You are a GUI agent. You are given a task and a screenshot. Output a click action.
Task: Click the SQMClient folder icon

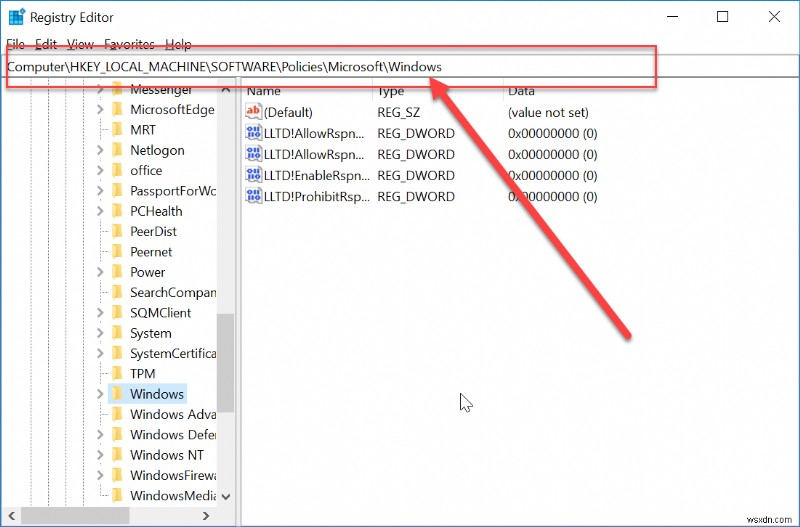(117, 313)
